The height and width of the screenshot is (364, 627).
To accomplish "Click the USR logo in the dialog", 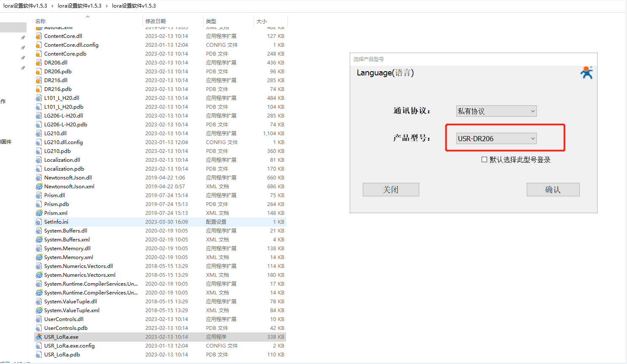I will click(x=586, y=73).
